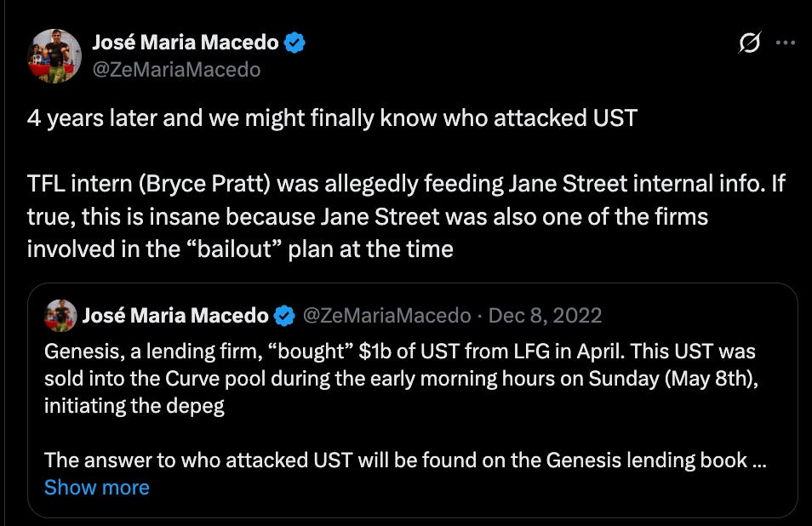Click the trailing ellipsis after "Genesis lending book"
This screenshot has width=812, height=526.
point(758,460)
